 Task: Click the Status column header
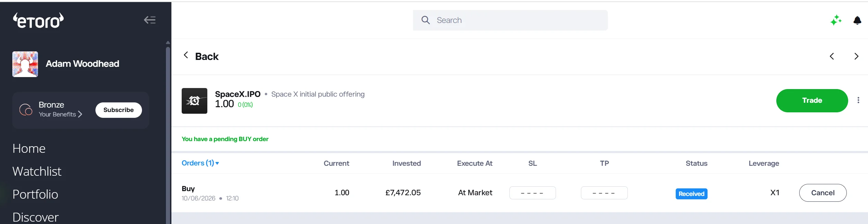(x=696, y=163)
